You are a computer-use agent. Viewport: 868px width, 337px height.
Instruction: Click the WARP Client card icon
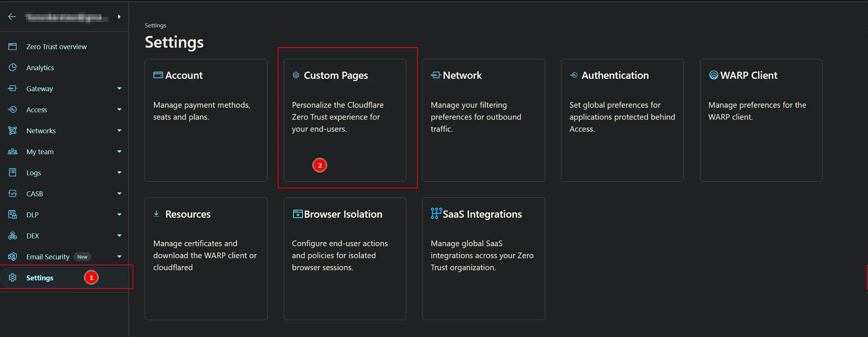tap(714, 75)
